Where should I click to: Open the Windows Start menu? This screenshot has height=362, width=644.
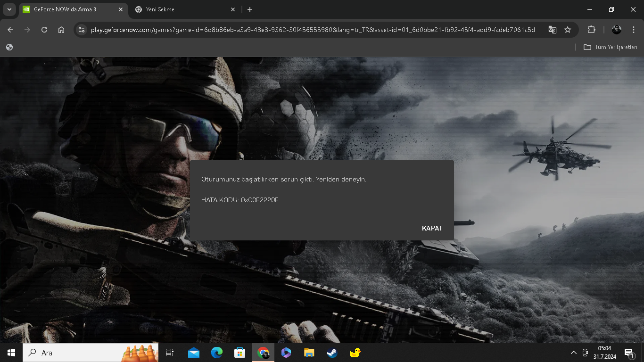[x=11, y=353]
